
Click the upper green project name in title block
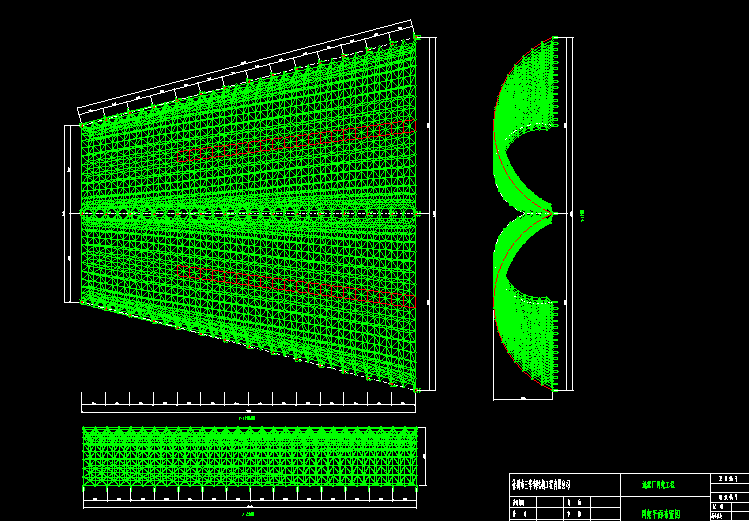(659, 484)
